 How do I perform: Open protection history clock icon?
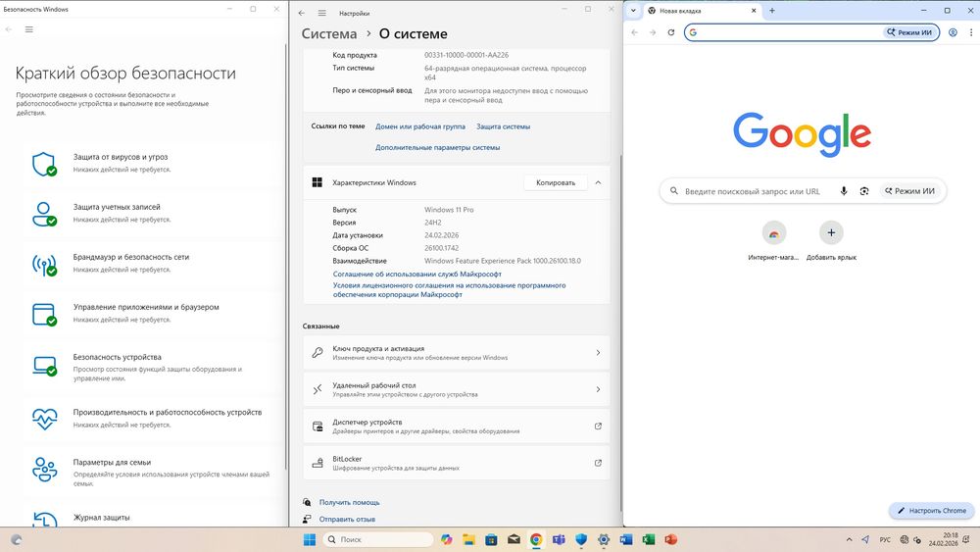[x=44, y=519]
